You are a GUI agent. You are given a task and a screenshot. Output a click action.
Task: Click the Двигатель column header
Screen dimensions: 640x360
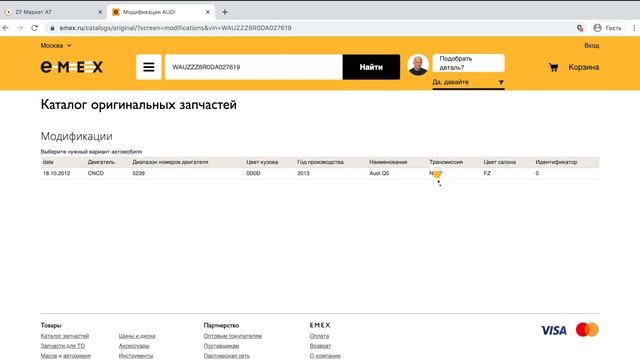(x=101, y=162)
